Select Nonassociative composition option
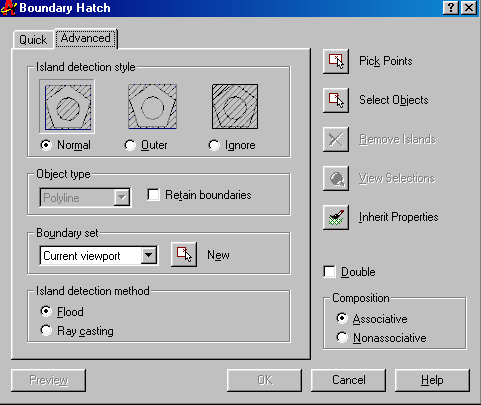481x405 pixels. [x=342, y=337]
